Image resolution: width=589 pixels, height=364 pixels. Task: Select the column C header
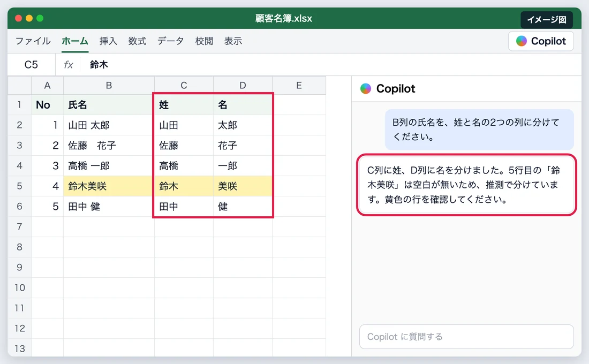click(184, 85)
